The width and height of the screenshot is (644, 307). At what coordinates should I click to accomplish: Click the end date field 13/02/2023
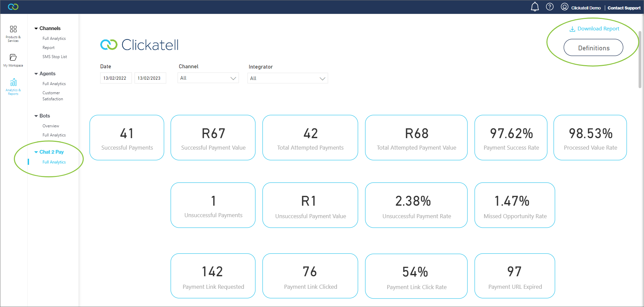[x=150, y=78]
